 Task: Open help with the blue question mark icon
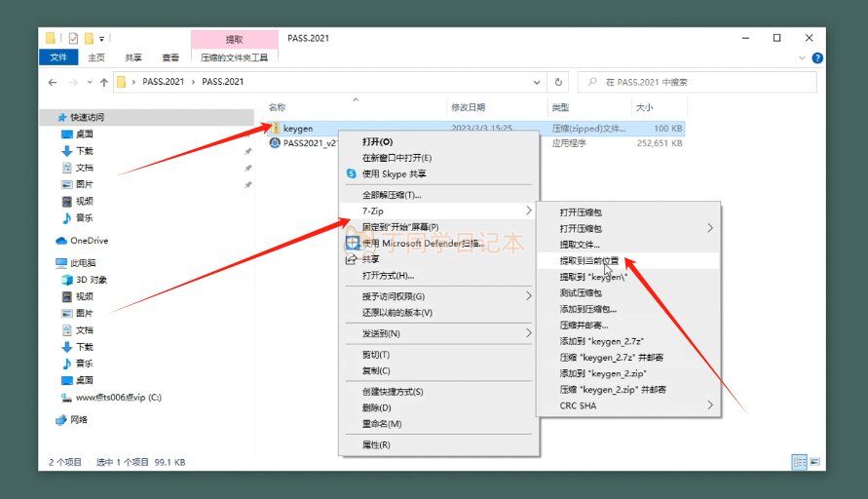[817, 58]
